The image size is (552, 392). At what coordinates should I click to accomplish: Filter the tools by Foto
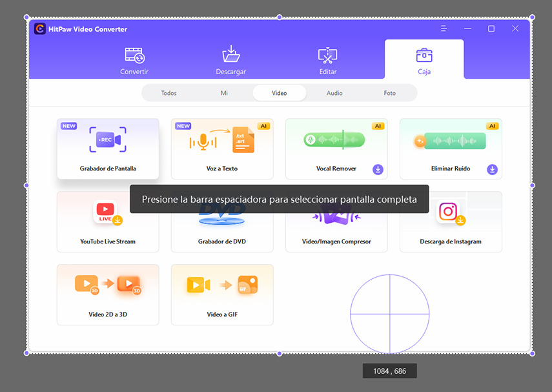coord(390,93)
